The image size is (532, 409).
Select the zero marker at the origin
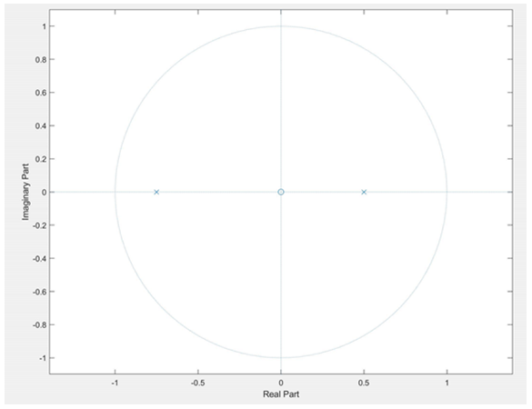pyautogui.click(x=281, y=192)
